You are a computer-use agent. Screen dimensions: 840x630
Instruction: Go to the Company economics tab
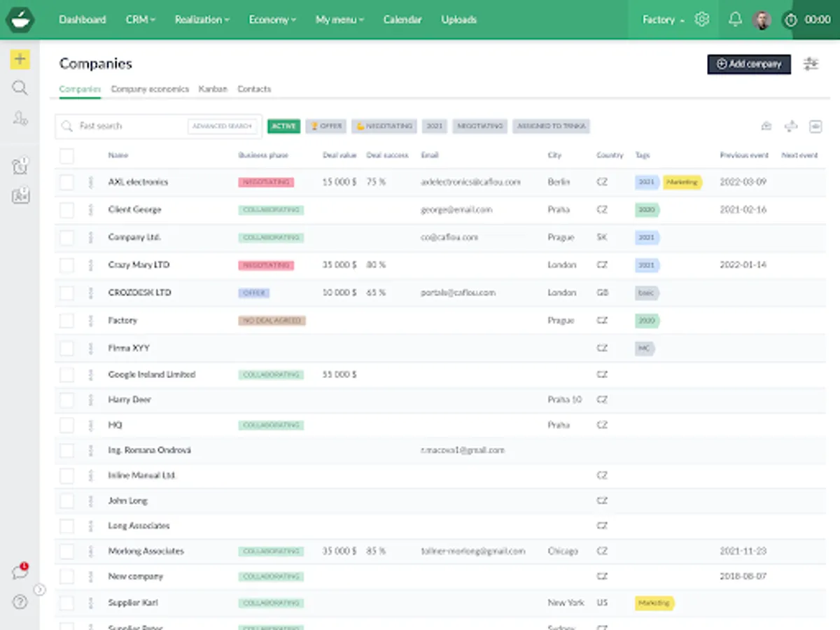[150, 89]
